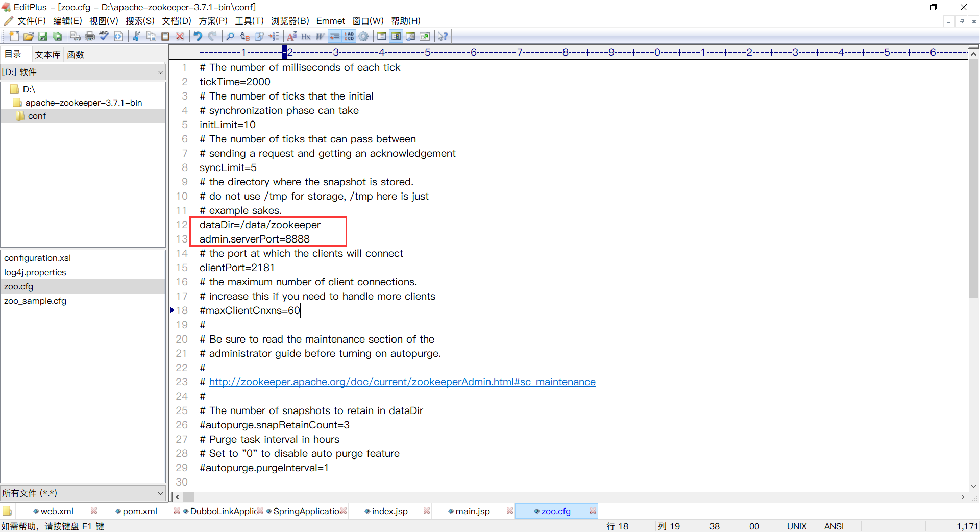Click the Find in Files icon
This screenshot has height=532, width=980.
259,36
